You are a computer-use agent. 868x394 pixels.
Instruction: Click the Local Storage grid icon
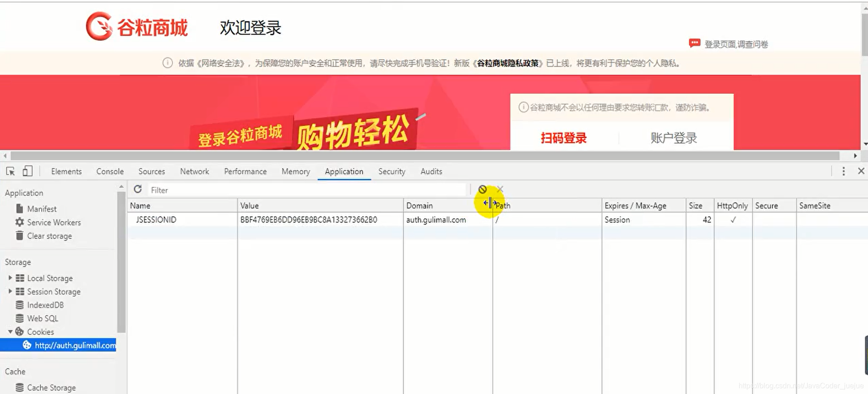(20, 278)
